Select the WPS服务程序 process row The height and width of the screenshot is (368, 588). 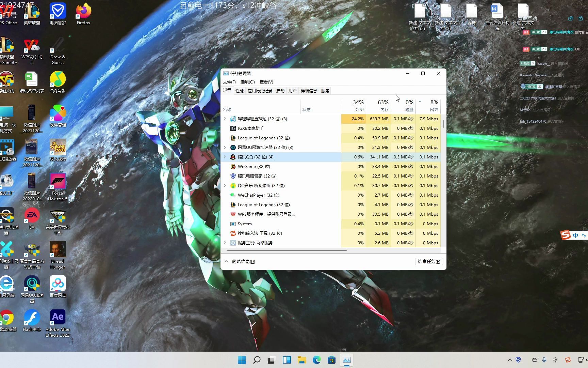click(x=331, y=214)
